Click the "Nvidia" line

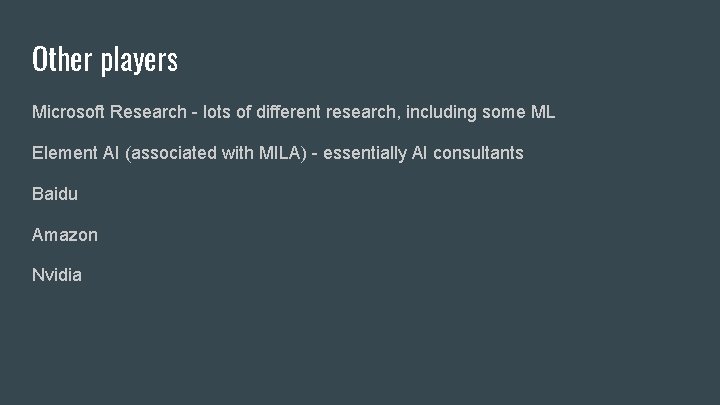57,275
